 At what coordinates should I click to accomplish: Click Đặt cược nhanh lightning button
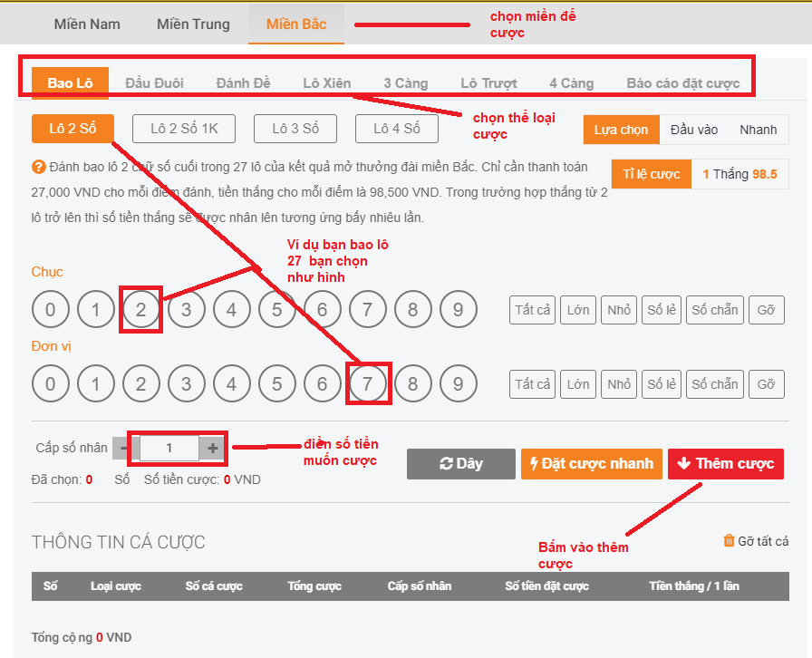pyautogui.click(x=591, y=464)
